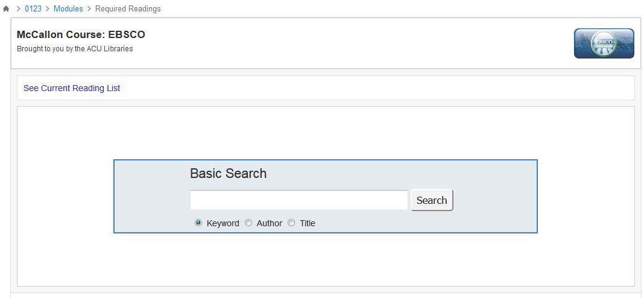Select the Keyword radio button

[198, 223]
